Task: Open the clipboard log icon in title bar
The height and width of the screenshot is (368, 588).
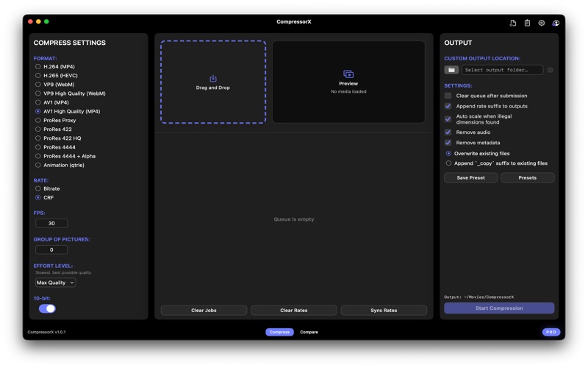Action: [x=527, y=23]
